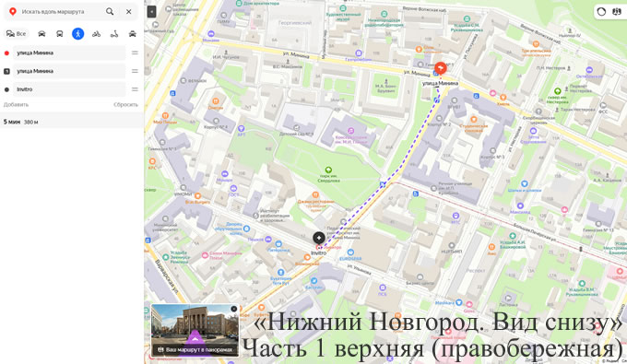Select the bicycle route mode icon
This screenshot has height=364, width=627.
[x=97, y=34]
